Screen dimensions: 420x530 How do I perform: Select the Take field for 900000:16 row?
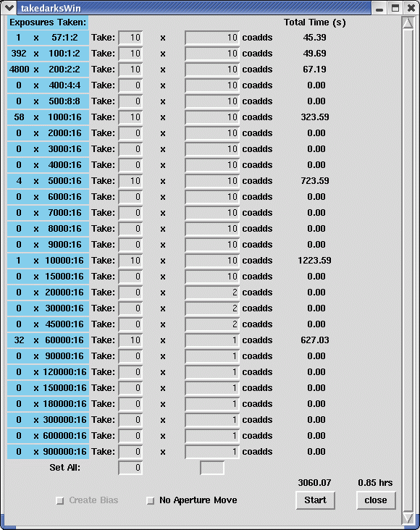pyautogui.click(x=130, y=452)
